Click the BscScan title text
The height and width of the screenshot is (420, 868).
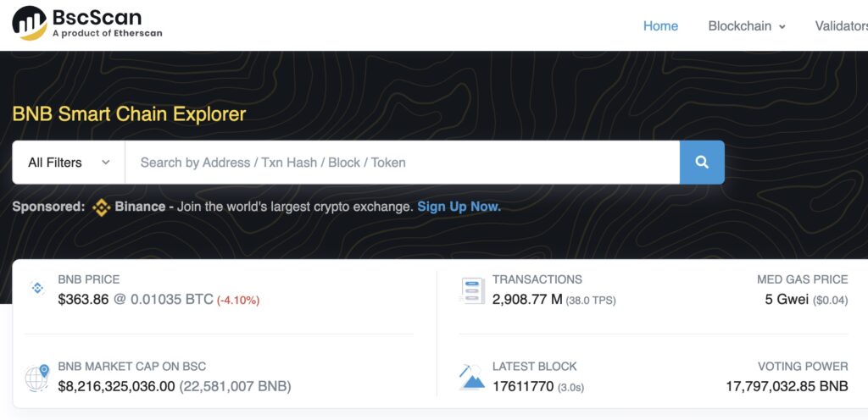pyautogui.click(x=97, y=17)
